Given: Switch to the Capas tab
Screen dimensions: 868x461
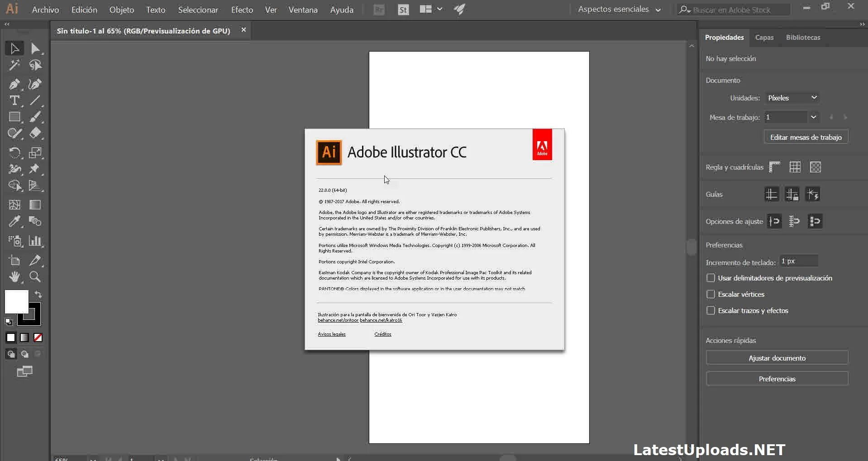Looking at the screenshot, I should (x=764, y=38).
